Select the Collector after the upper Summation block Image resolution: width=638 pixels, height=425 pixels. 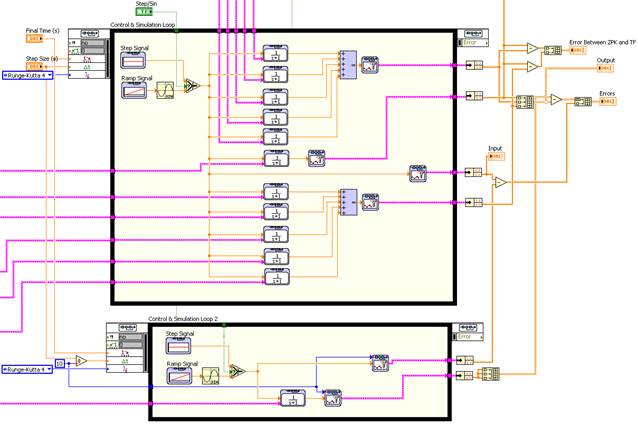pos(370,65)
